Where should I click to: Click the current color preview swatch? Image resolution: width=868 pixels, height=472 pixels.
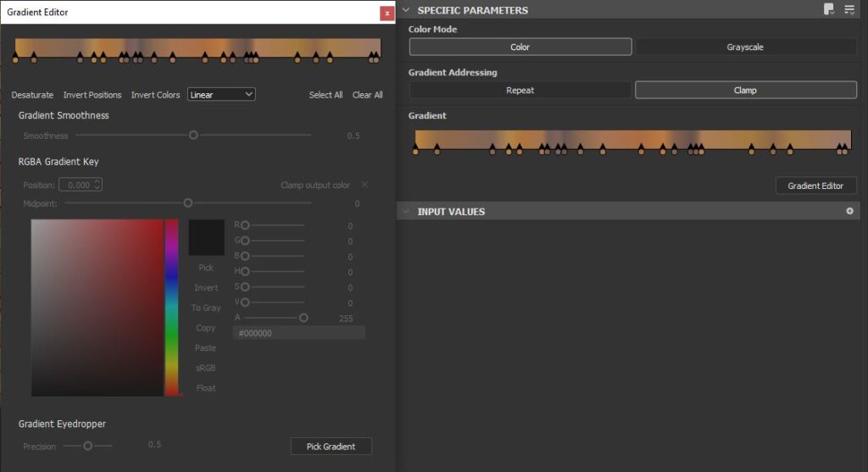pyautogui.click(x=207, y=237)
